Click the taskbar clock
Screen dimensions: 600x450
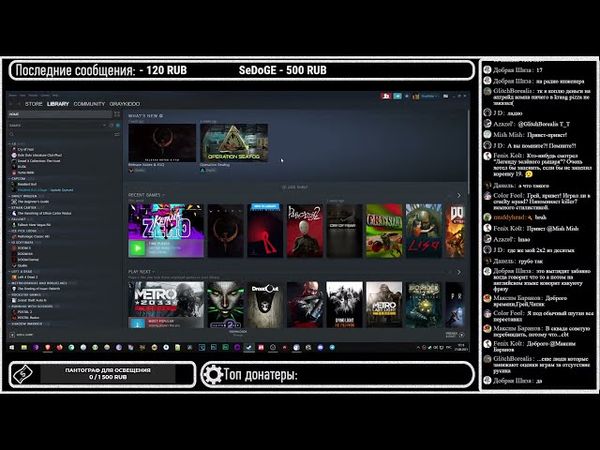pos(461,347)
